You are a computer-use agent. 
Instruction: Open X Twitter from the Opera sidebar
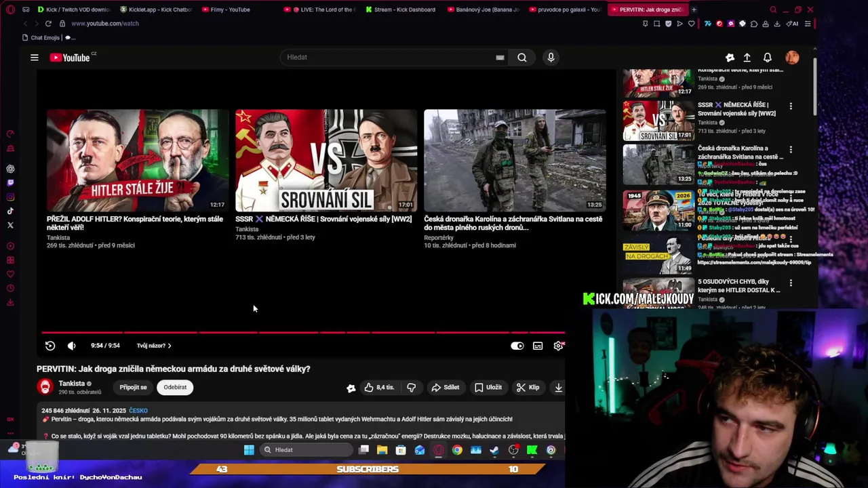(10, 225)
